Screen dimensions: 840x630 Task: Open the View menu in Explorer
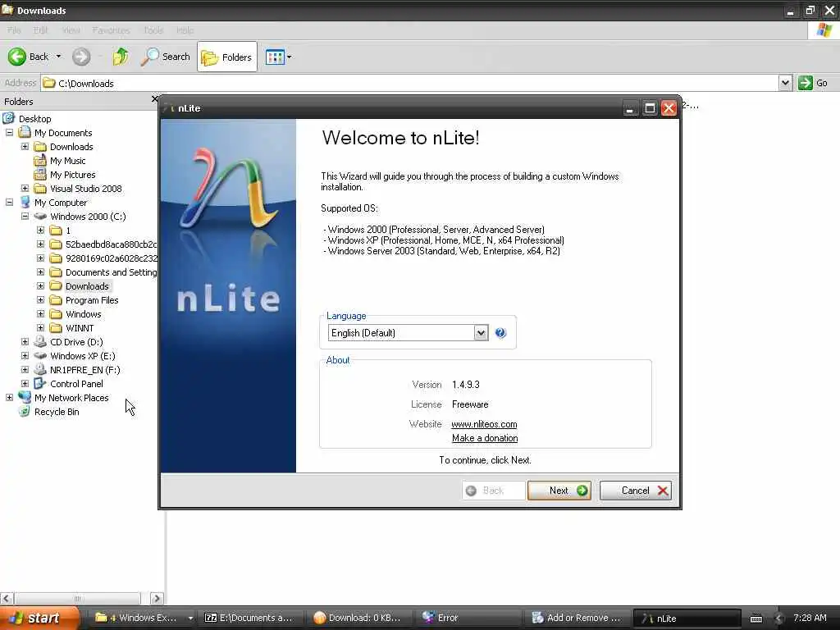tap(71, 30)
